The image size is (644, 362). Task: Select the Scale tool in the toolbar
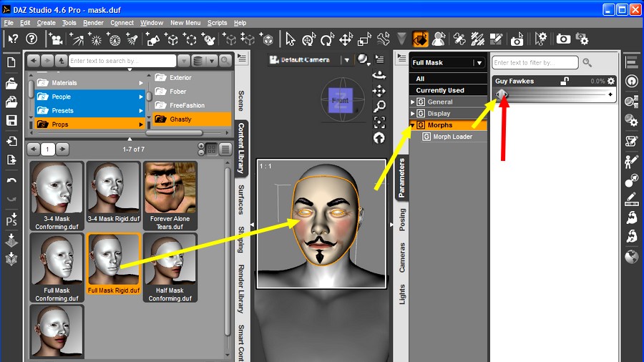coord(364,39)
